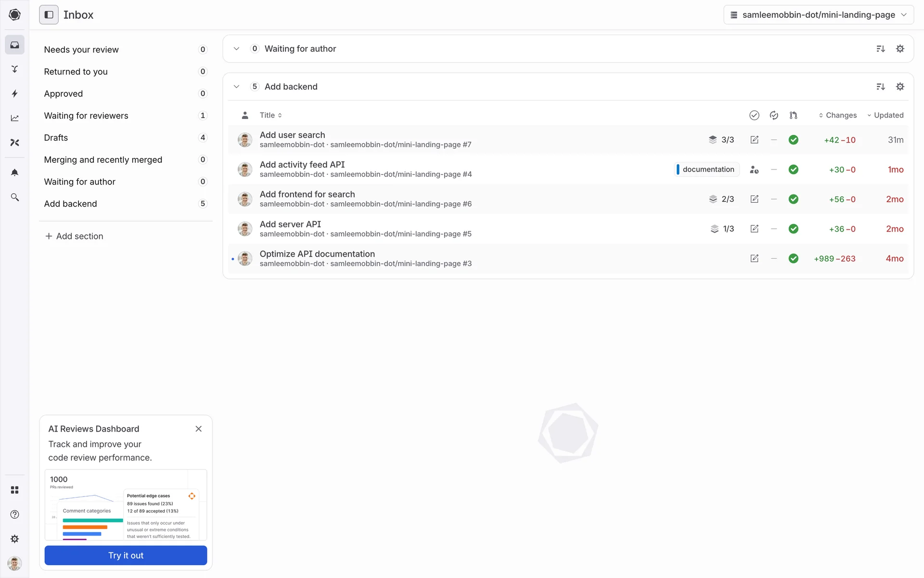Open the notifications bell icon
Viewport: 924px width, 578px height.
point(15,172)
